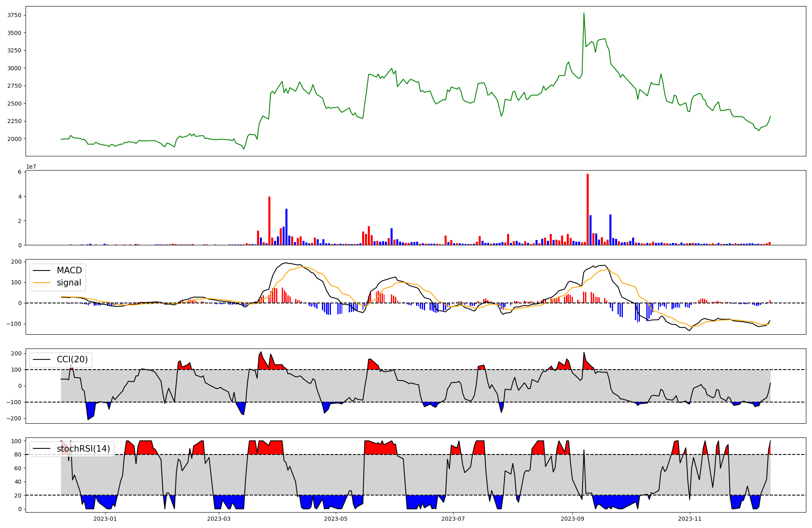This screenshot has width=812, height=528.
Task: Select the 2023-03 date tick label
Action: (x=219, y=519)
